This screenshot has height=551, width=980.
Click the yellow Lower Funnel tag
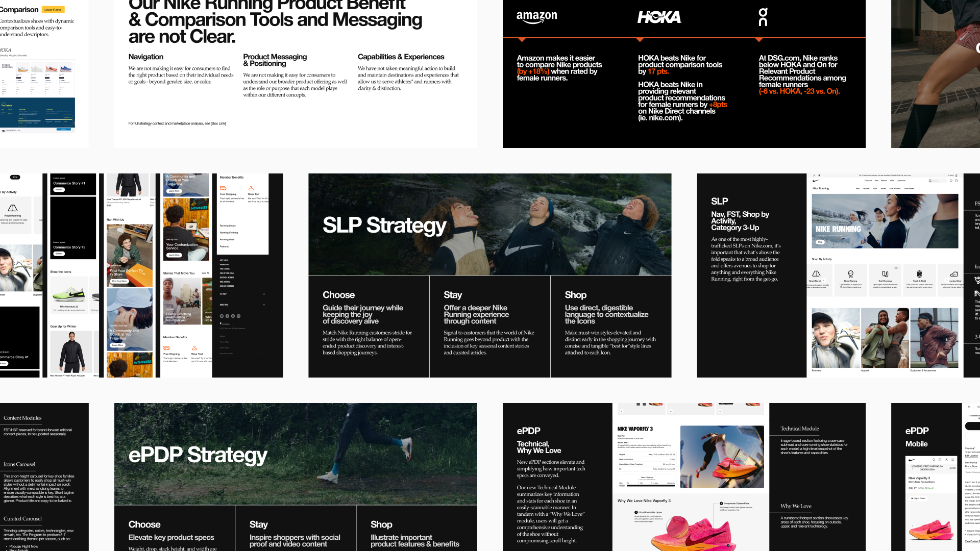coord(53,10)
